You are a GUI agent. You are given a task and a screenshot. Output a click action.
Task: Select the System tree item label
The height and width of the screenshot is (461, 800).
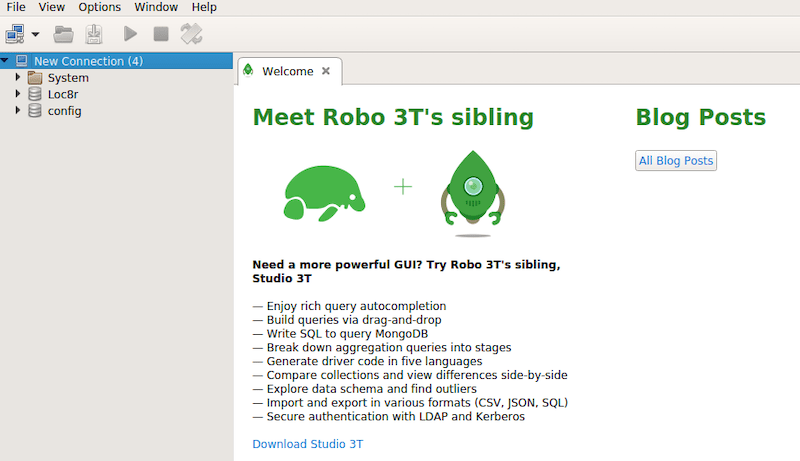(x=68, y=78)
